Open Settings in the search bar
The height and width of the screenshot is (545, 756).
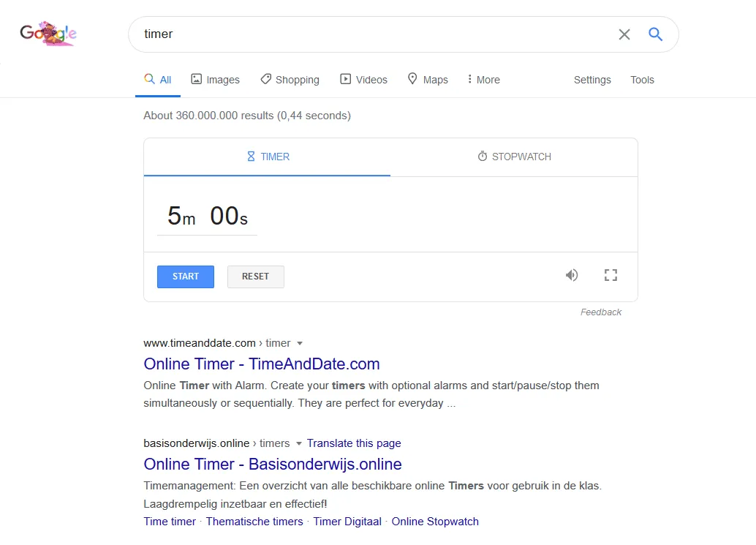click(592, 80)
